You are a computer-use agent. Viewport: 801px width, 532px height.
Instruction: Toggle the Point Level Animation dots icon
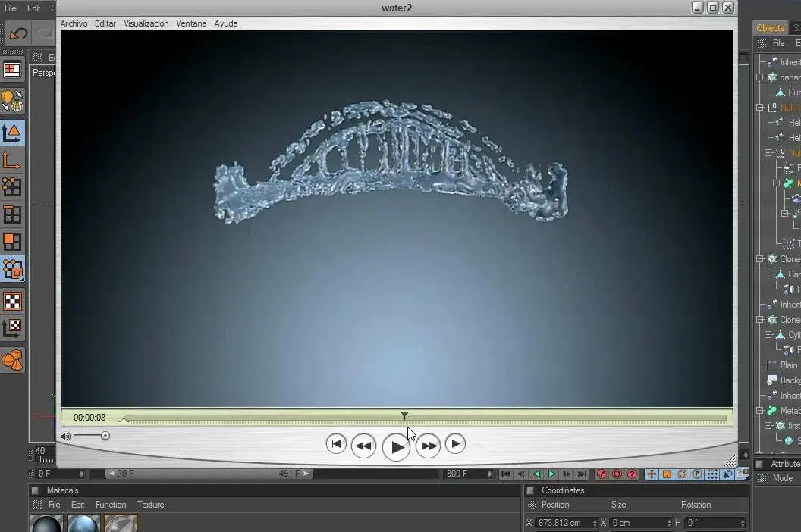pos(712,474)
